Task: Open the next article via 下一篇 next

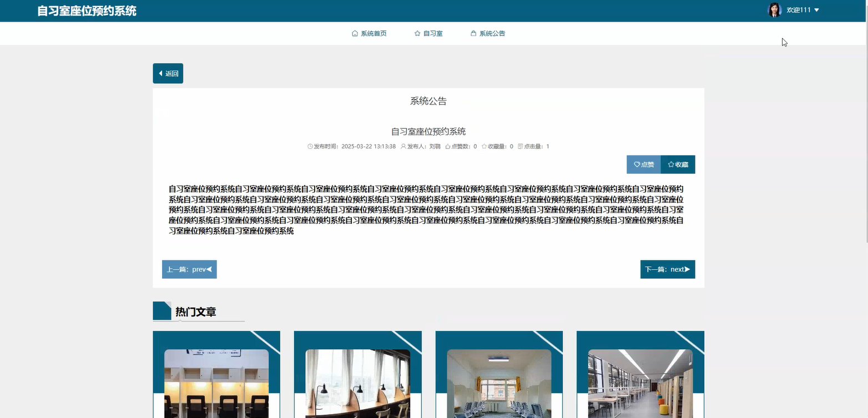Action: (x=668, y=269)
